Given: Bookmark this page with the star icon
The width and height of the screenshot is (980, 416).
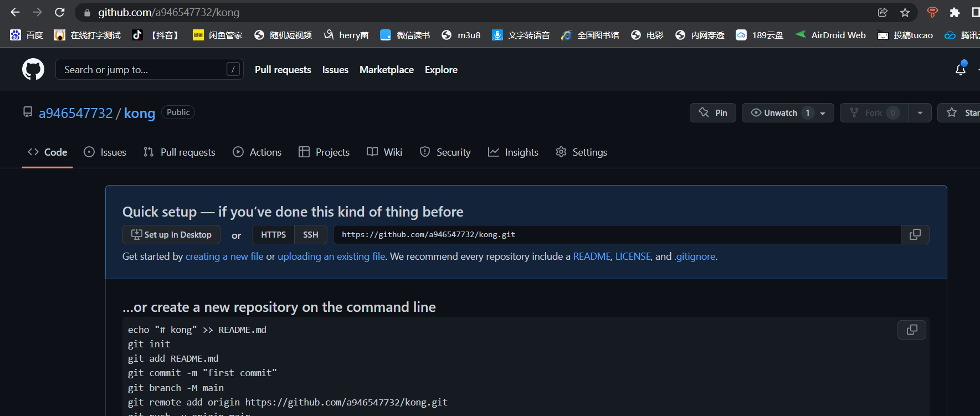Looking at the screenshot, I should (905, 12).
